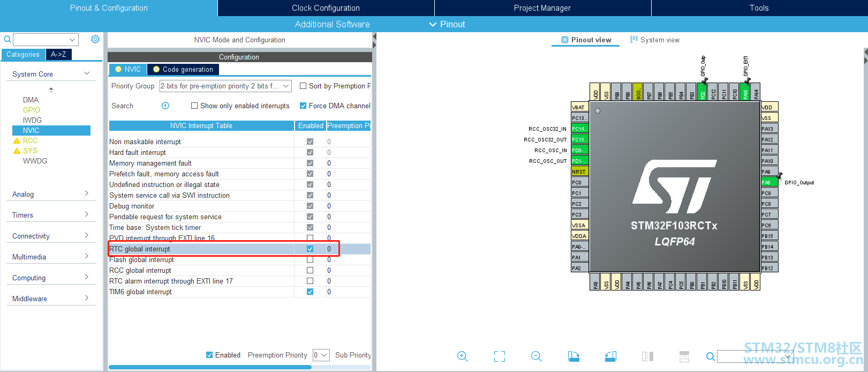The height and width of the screenshot is (372, 868).
Task: Open the Project Manager tab
Action: coord(542,8)
